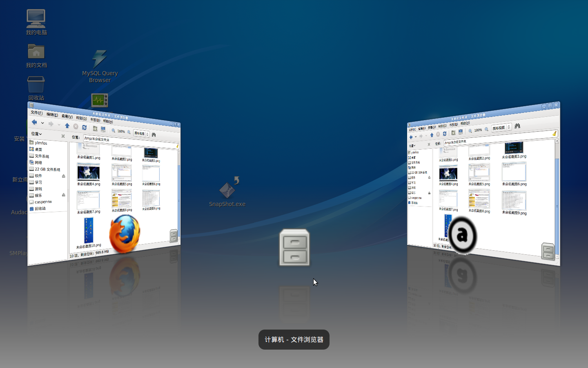Viewport: 588px width, 368px height.
Task: Open the 我的文档 desktop folder
Action: (36, 55)
